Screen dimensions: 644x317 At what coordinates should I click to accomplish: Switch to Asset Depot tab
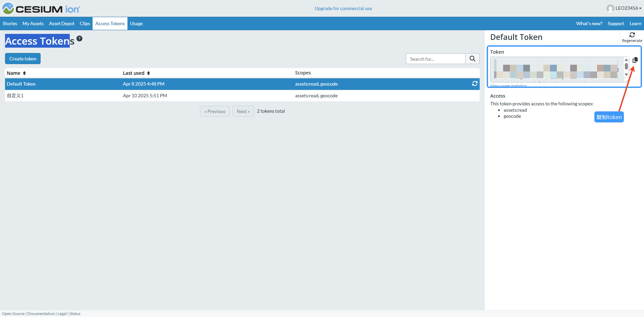(x=62, y=23)
